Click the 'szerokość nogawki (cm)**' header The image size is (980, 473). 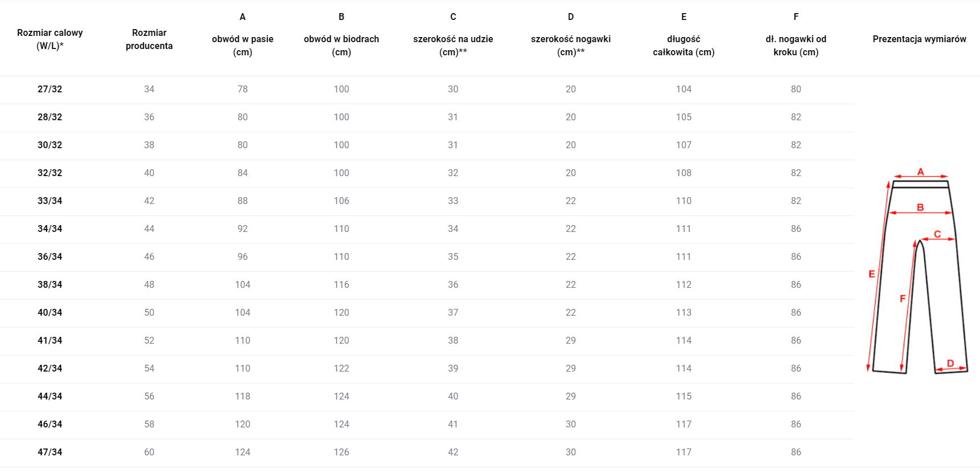(x=570, y=46)
